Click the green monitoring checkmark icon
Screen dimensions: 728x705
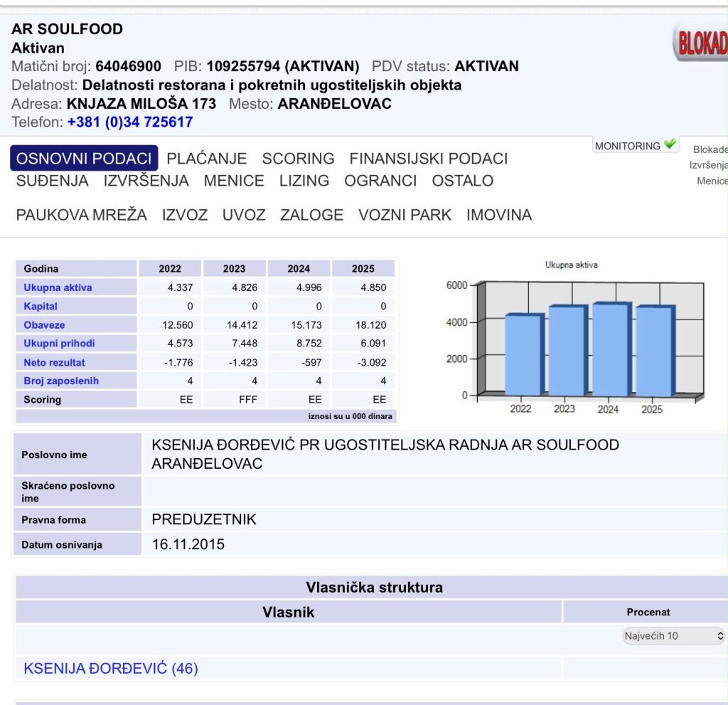670,144
